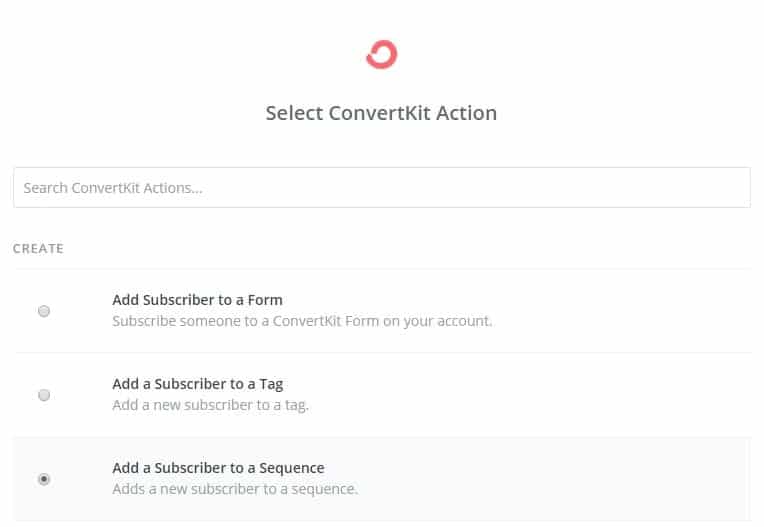Click the description 'Adds a new subscriber to a sequence.'
This screenshot has height=527, width=764.
(x=235, y=489)
